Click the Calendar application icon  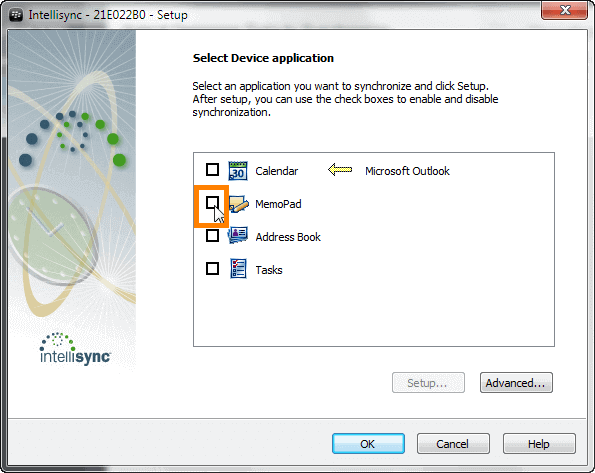[238, 170]
